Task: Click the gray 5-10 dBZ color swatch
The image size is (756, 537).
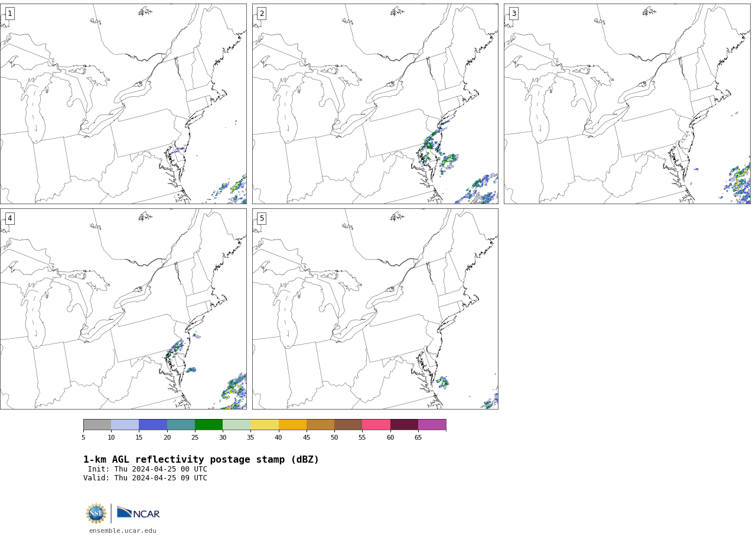Action: coord(97,425)
